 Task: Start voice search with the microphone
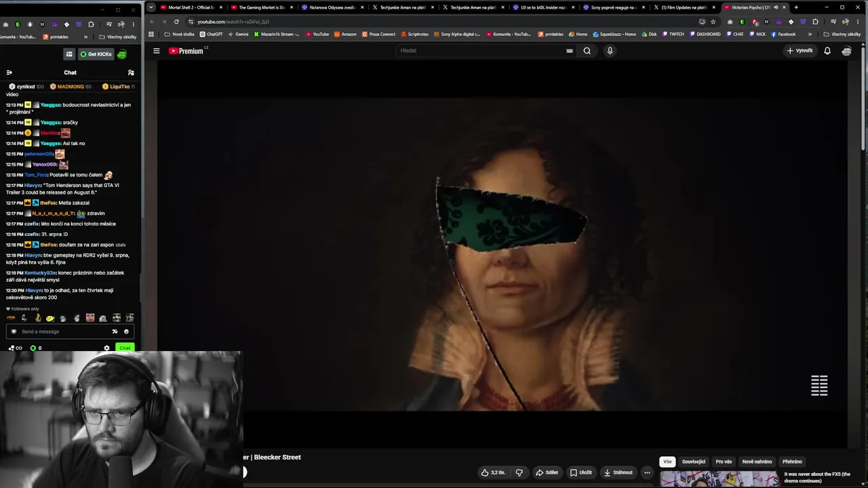click(610, 51)
